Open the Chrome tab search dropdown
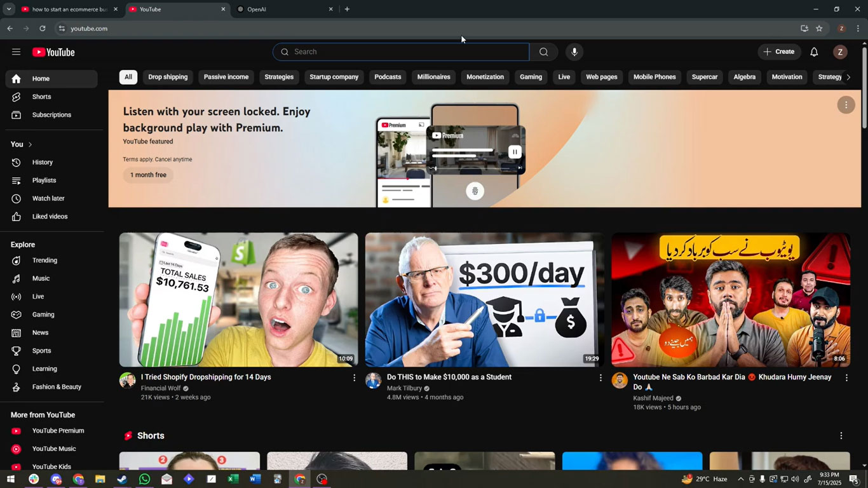Viewport: 868px width, 488px height. click(x=9, y=9)
